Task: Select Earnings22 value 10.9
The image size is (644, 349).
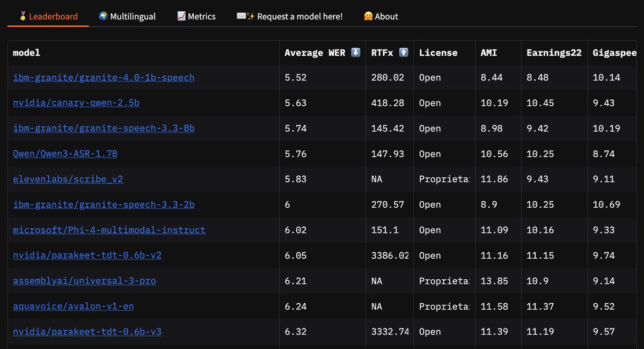Action: 537,281
